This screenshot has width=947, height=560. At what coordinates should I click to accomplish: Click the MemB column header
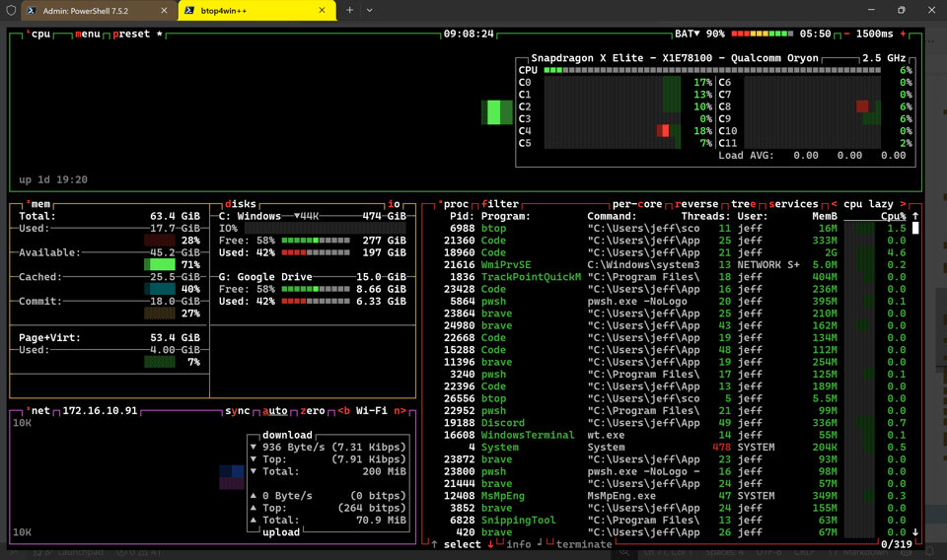coord(825,216)
